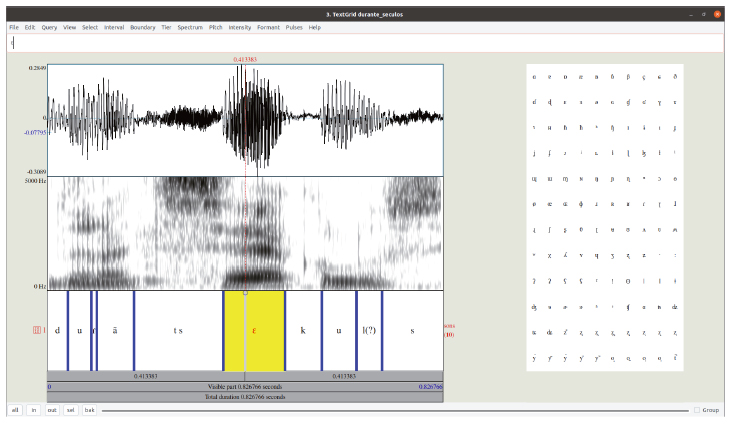The image size is (731, 424).
Task: Expand the Formant menu
Action: (268, 27)
